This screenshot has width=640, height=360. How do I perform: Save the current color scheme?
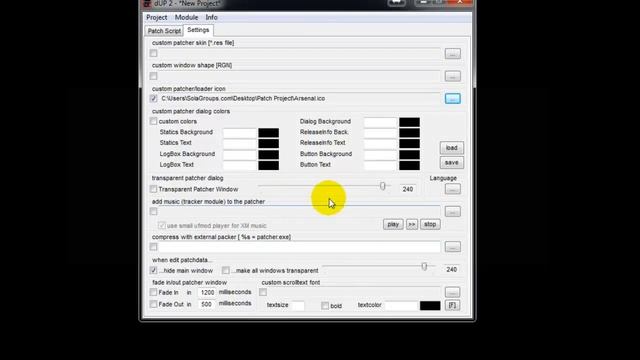pyautogui.click(x=451, y=162)
